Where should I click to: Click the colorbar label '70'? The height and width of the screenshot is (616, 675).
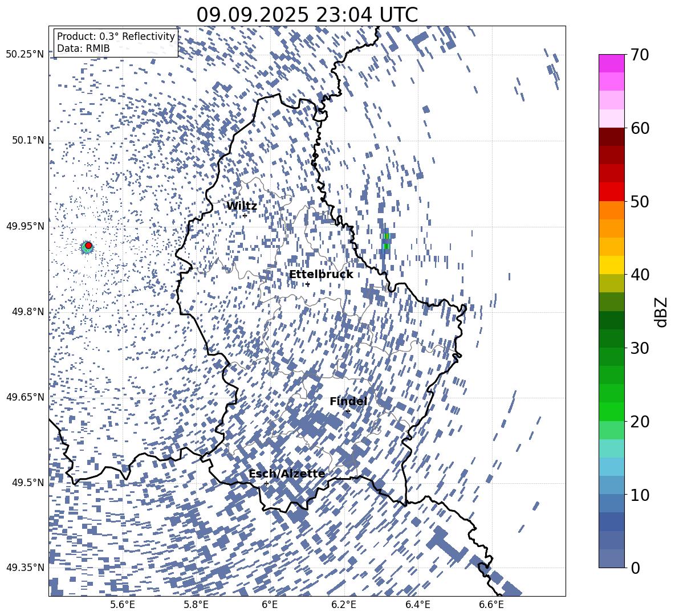(x=640, y=55)
